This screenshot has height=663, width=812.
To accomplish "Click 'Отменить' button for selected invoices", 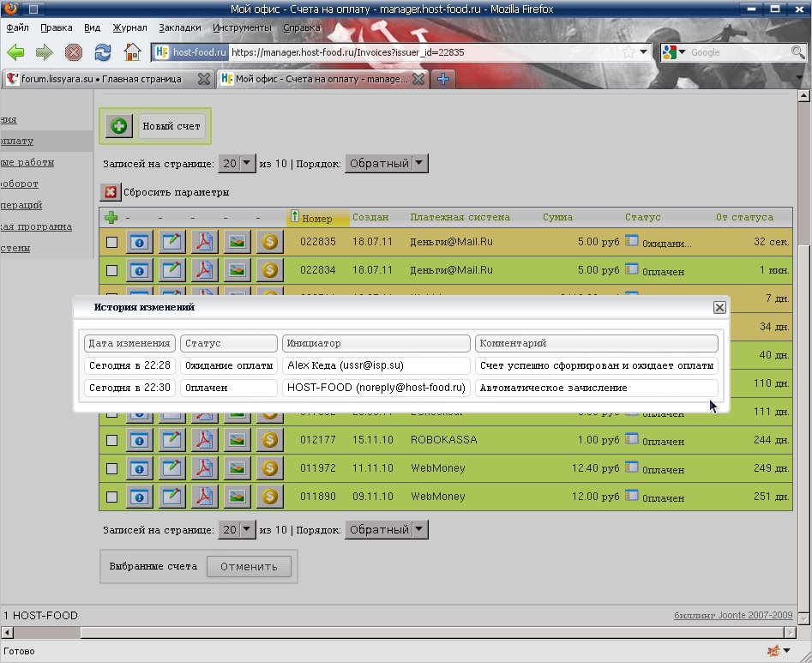I will pos(250,567).
